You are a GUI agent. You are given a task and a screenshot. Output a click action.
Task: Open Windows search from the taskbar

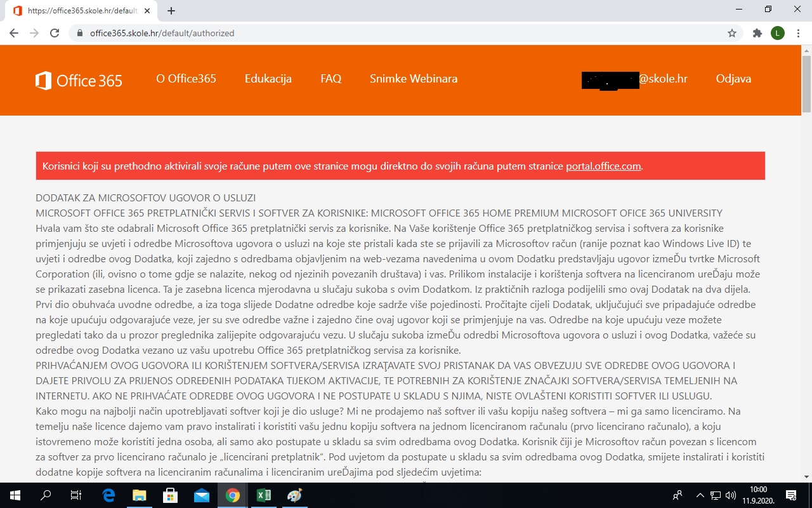pos(46,495)
